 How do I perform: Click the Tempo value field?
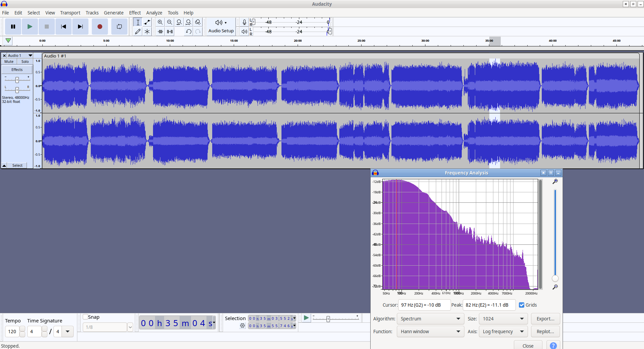point(12,332)
